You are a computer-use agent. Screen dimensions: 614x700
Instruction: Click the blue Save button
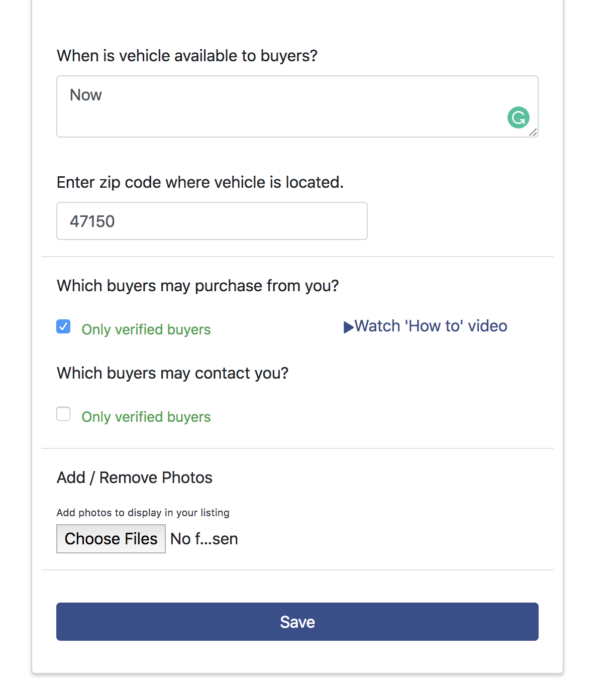(297, 621)
